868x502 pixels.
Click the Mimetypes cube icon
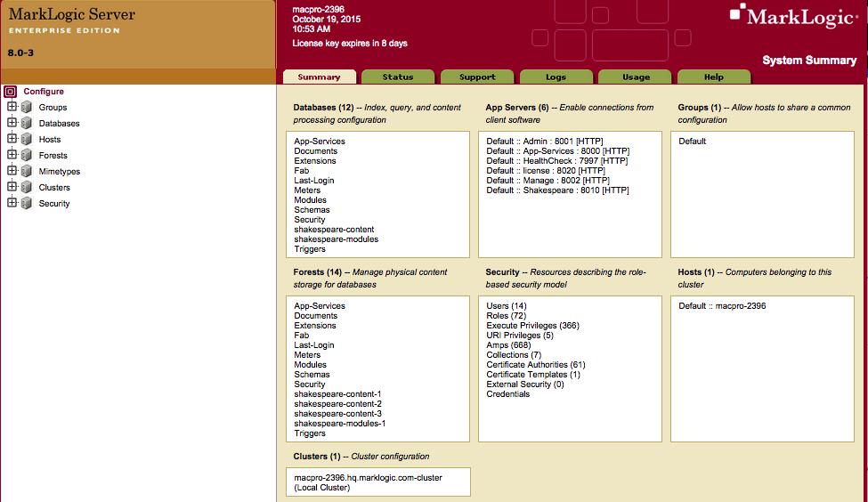[26, 172]
